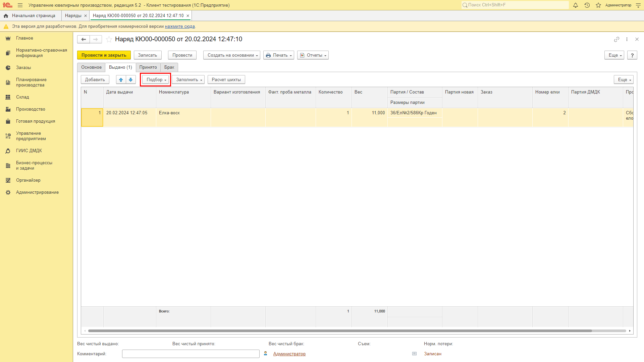Open notifications bell icon
The image size is (644, 362).
click(576, 5)
